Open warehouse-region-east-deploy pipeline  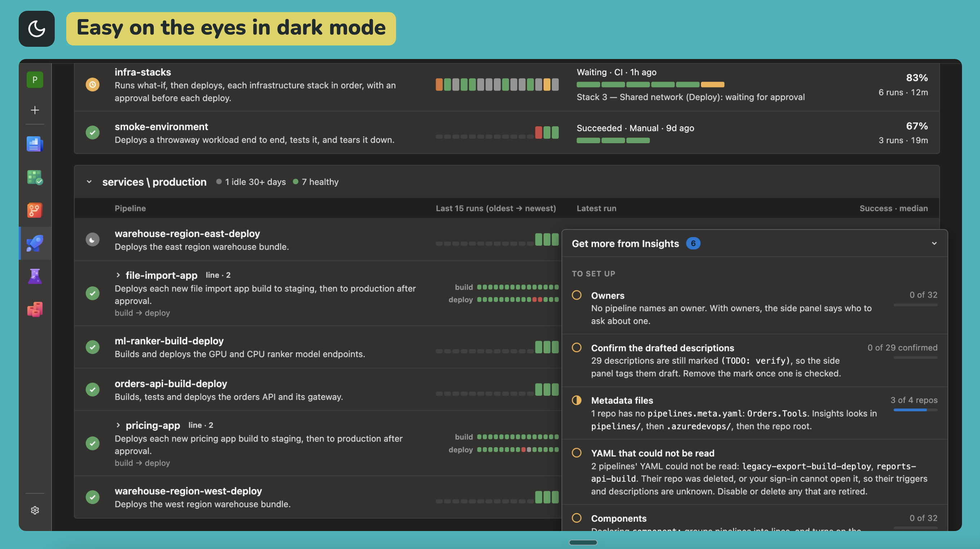tap(187, 233)
